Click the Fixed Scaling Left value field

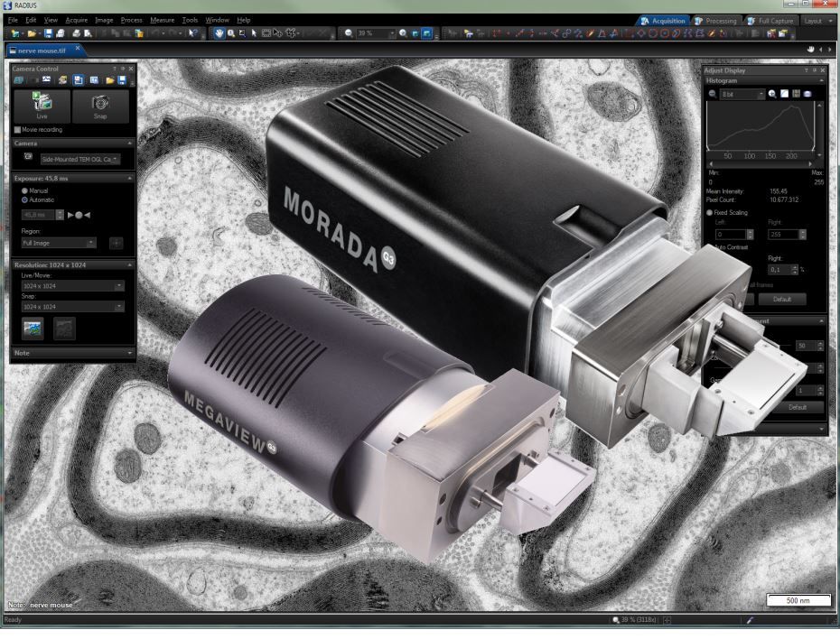[x=730, y=235]
